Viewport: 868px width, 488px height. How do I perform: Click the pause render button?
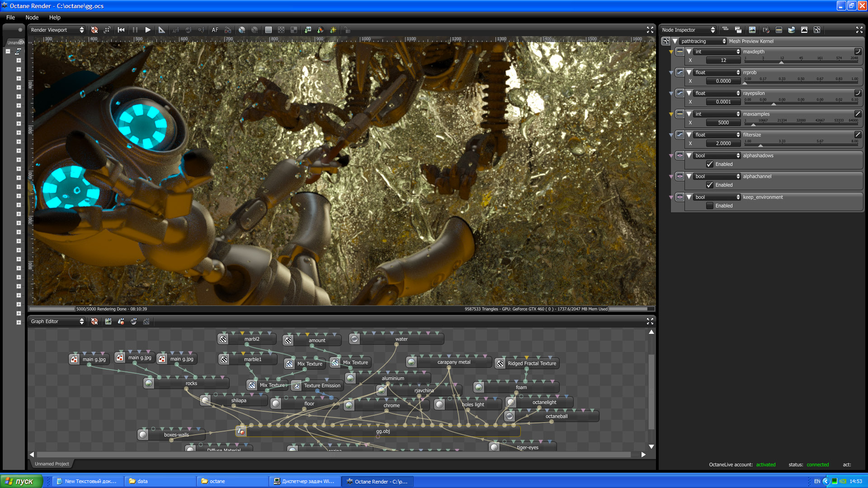(135, 30)
